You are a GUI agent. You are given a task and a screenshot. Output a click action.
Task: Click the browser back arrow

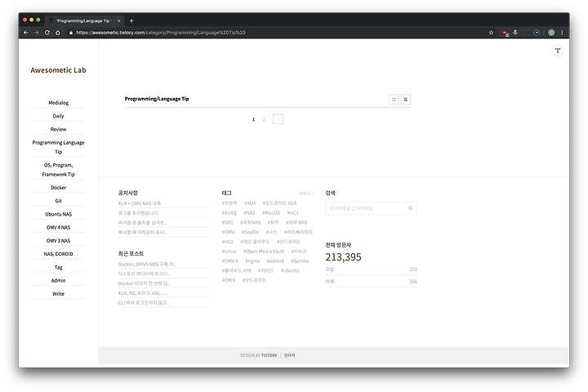[25, 33]
